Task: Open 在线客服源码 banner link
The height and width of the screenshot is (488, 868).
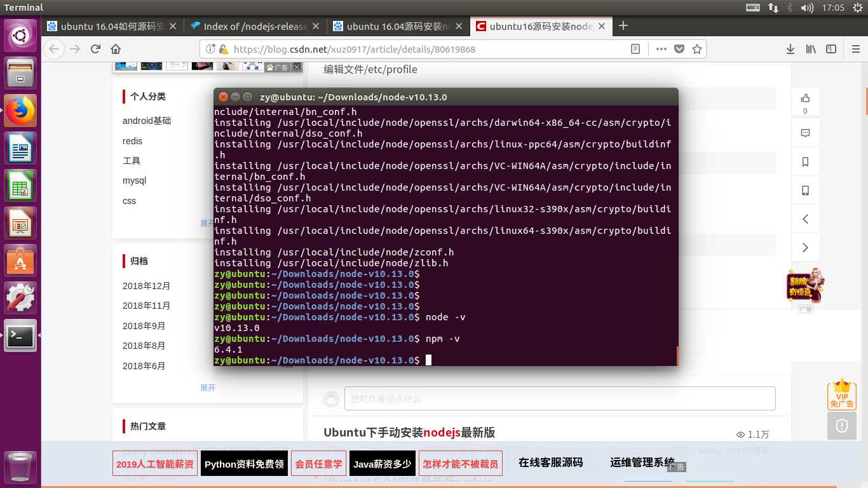Action: point(550,463)
